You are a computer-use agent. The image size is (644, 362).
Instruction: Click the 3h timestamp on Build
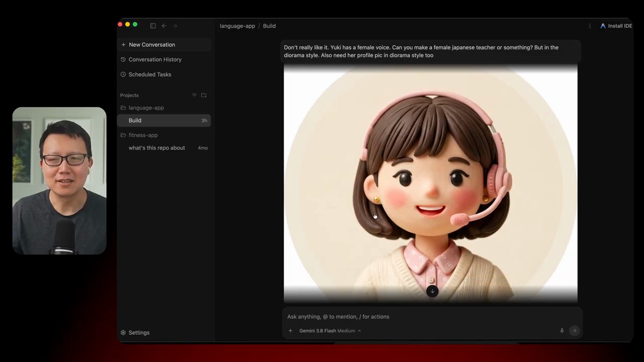pos(204,121)
